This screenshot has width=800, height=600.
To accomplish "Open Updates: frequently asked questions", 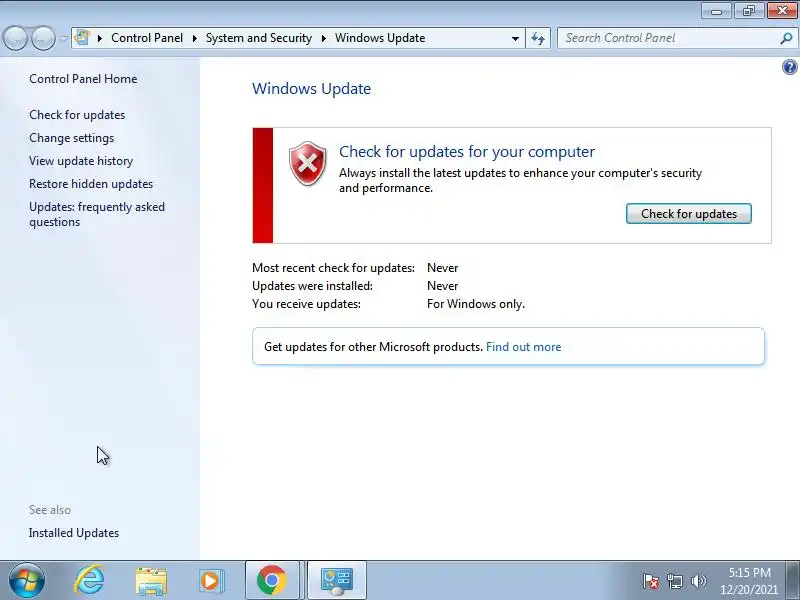I will (97, 214).
